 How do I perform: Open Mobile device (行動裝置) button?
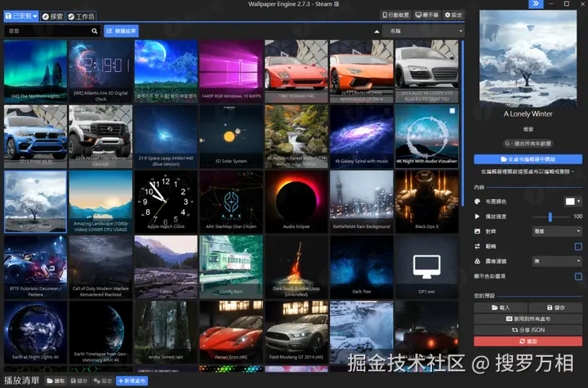395,15
